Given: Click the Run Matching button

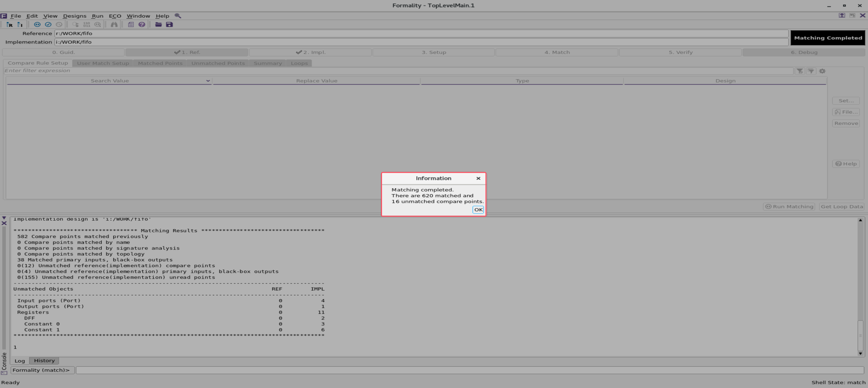Looking at the screenshot, I should point(789,206).
